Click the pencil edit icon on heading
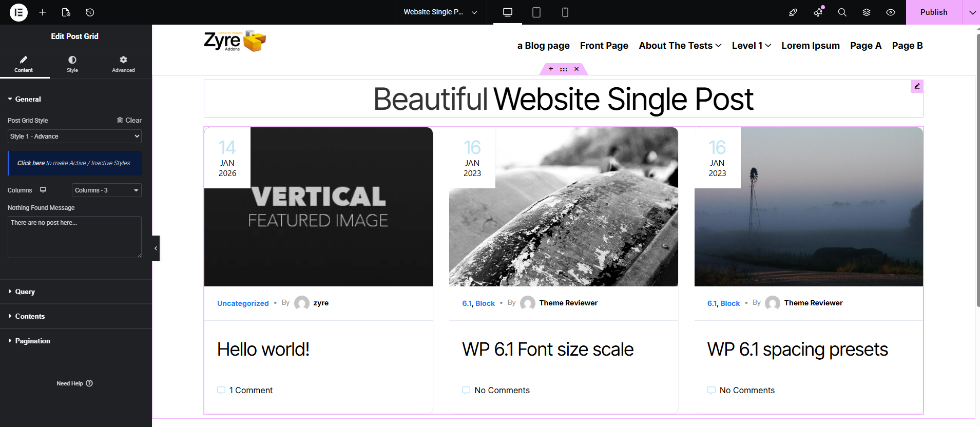Viewport: 980px width, 427px height. click(x=917, y=86)
